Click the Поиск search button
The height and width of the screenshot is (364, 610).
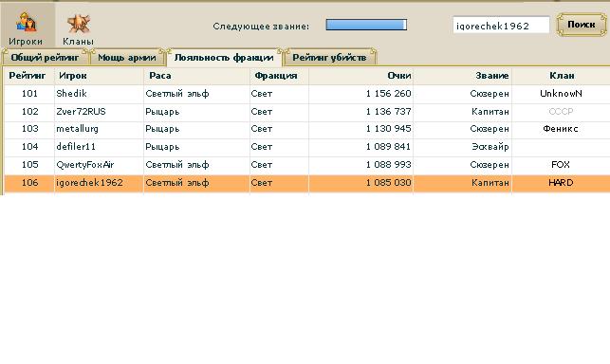pyautogui.click(x=582, y=25)
